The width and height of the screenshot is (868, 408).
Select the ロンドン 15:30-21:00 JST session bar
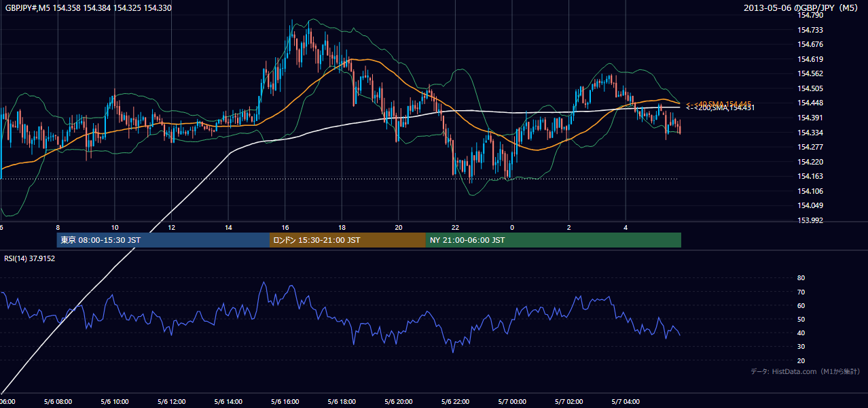[348, 240]
